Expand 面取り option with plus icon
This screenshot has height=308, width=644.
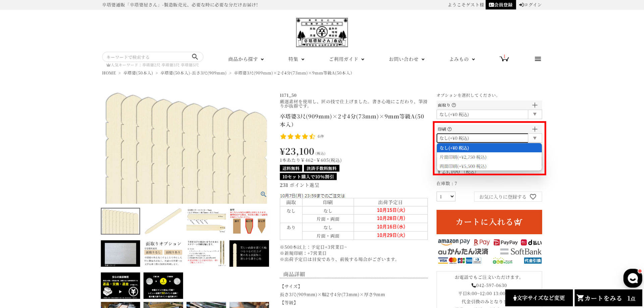point(535,105)
